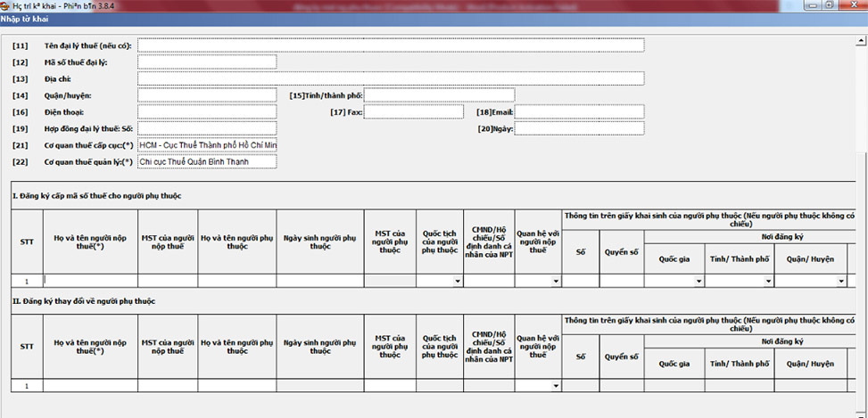Click Họ và tên người nộp thuế cell in section II
868x418 pixels.
tap(91, 385)
